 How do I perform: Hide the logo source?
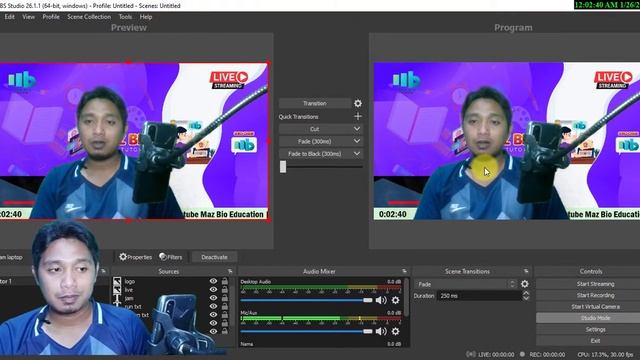[213, 281]
